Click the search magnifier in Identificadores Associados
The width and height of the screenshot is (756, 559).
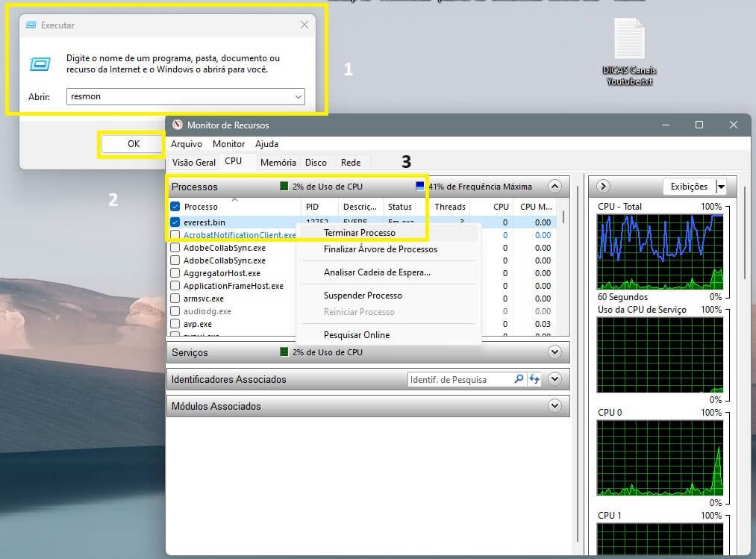(x=519, y=379)
